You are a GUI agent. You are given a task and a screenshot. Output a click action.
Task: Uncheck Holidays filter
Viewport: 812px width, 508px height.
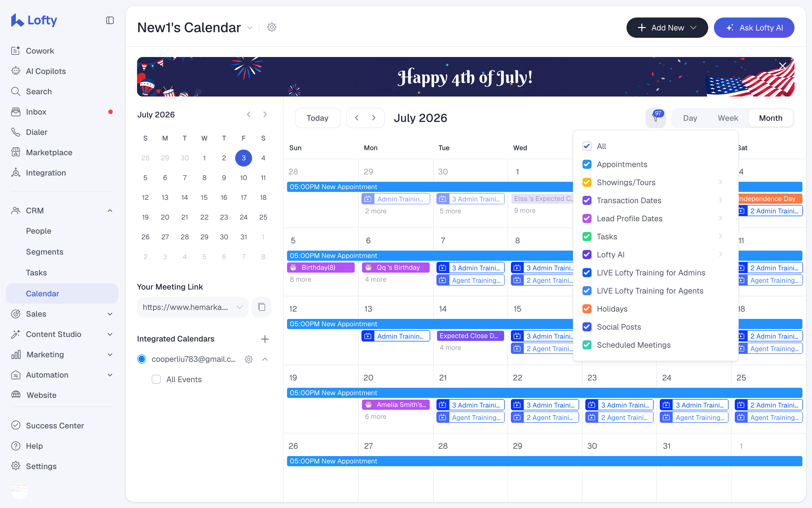(x=587, y=309)
